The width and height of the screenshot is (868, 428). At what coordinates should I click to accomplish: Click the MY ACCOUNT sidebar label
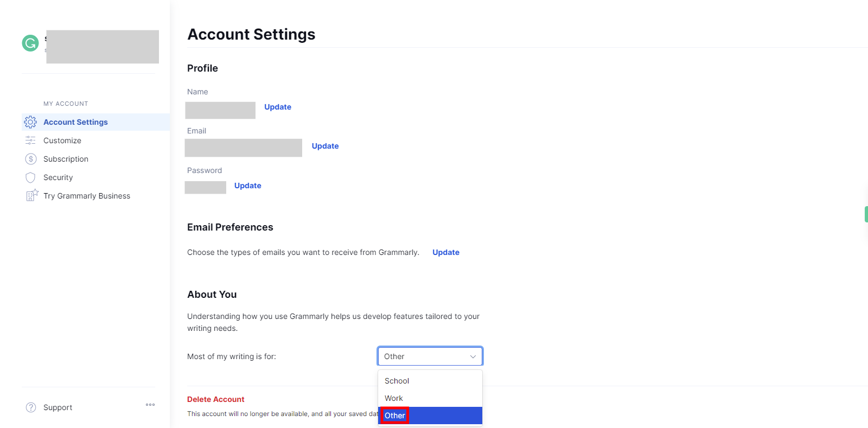[66, 104]
